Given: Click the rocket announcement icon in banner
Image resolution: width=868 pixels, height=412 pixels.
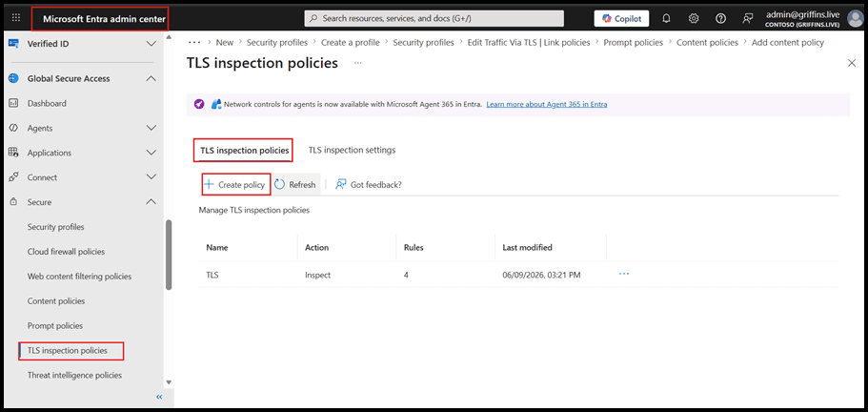Looking at the screenshot, I should (x=199, y=104).
